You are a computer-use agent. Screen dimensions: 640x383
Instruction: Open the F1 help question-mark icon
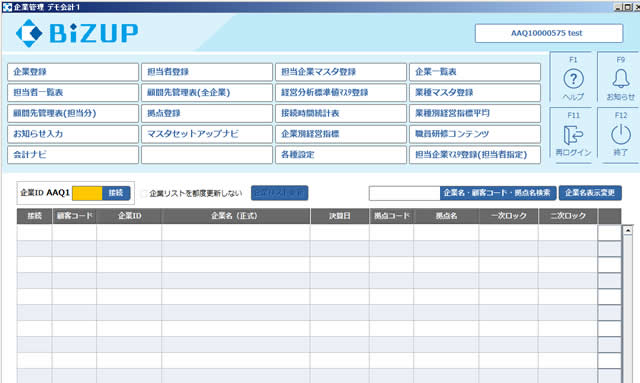tap(573, 79)
